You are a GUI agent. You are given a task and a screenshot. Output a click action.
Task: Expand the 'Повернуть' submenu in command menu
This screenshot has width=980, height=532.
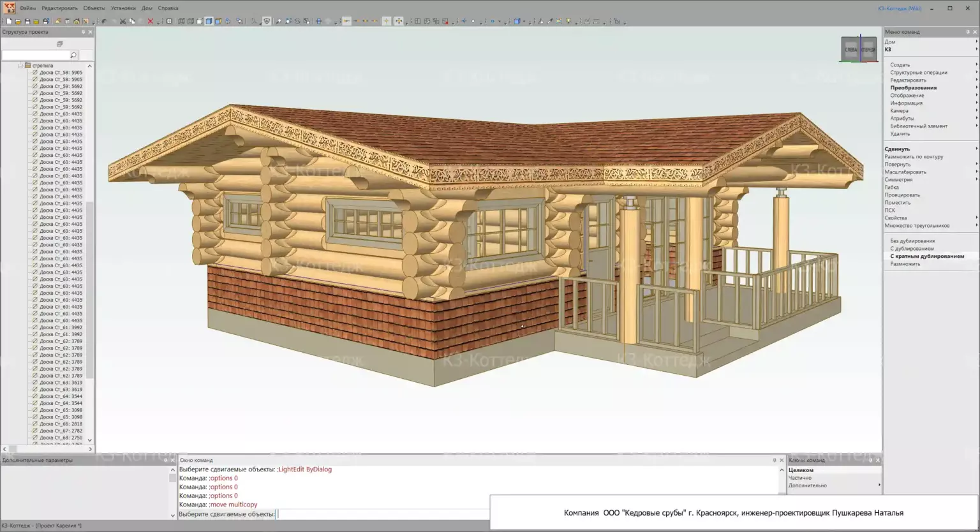[x=897, y=165]
